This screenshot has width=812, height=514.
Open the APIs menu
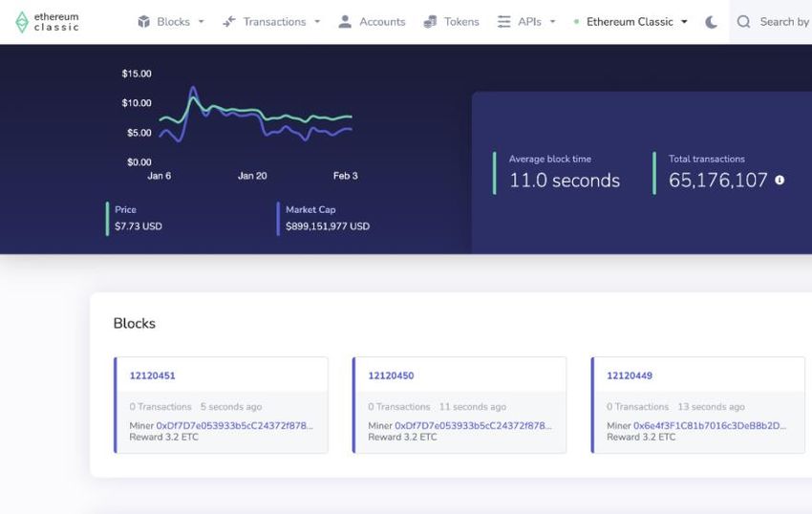[526, 22]
